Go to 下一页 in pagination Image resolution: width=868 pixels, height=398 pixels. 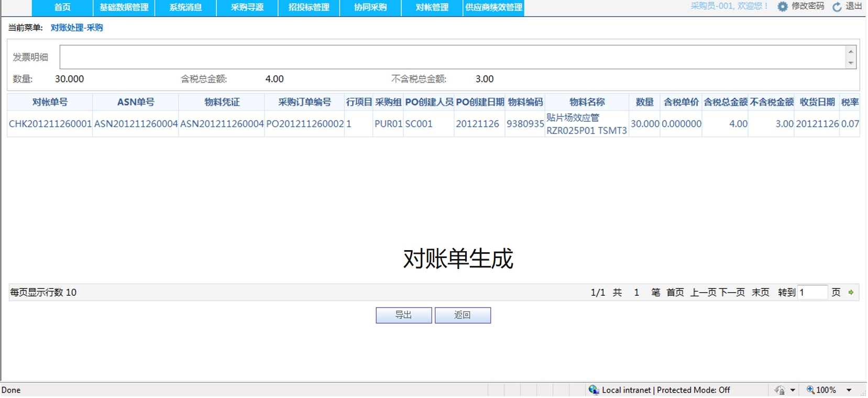pyautogui.click(x=732, y=293)
